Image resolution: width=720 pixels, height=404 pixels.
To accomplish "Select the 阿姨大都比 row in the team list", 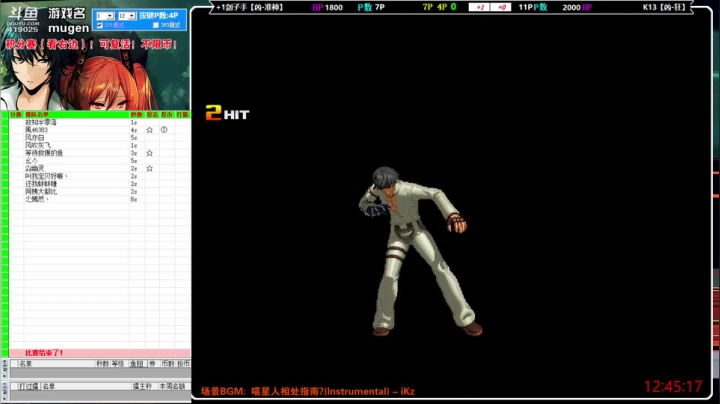I will (x=99, y=191).
